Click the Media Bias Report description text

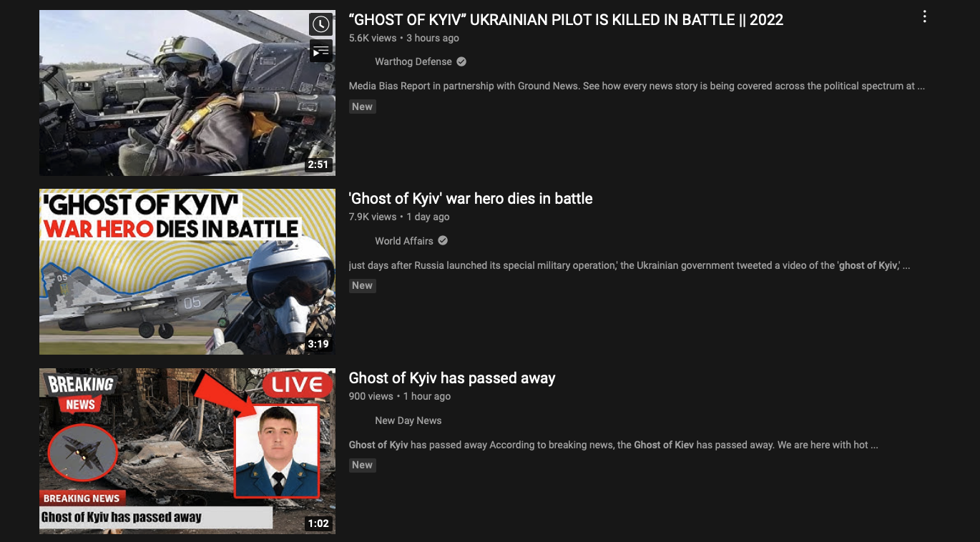click(x=637, y=86)
